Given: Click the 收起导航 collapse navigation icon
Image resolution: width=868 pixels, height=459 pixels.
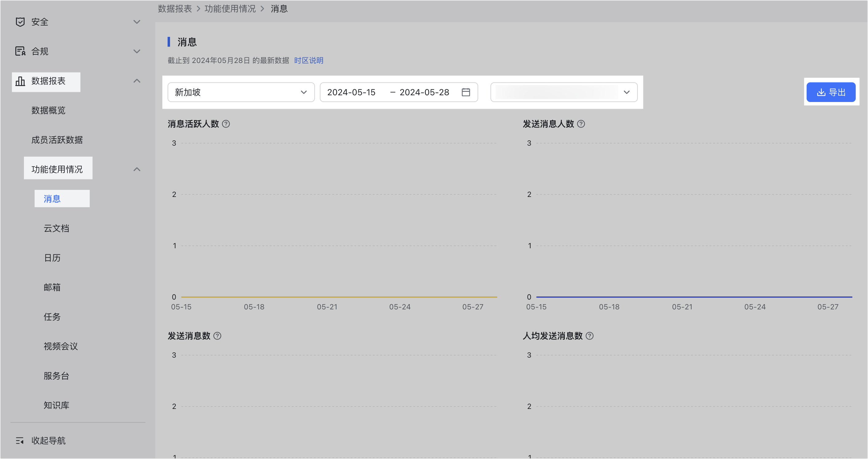Looking at the screenshot, I should tap(20, 441).
